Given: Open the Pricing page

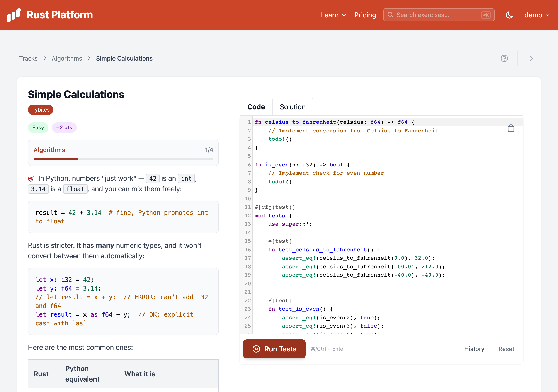Looking at the screenshot, I should point(365,15).
